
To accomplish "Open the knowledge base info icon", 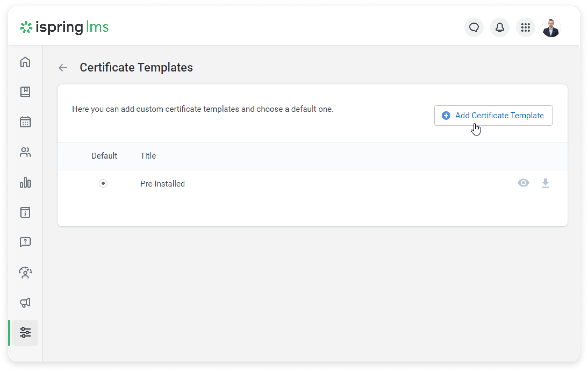I will point(25,212).
